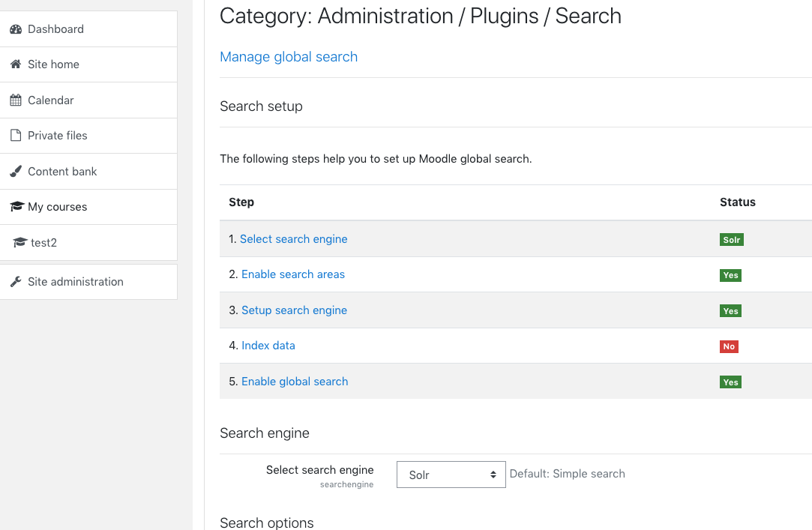Click the red No badge for Index data
The image size is (812, 530).
(x=729, y=346)
